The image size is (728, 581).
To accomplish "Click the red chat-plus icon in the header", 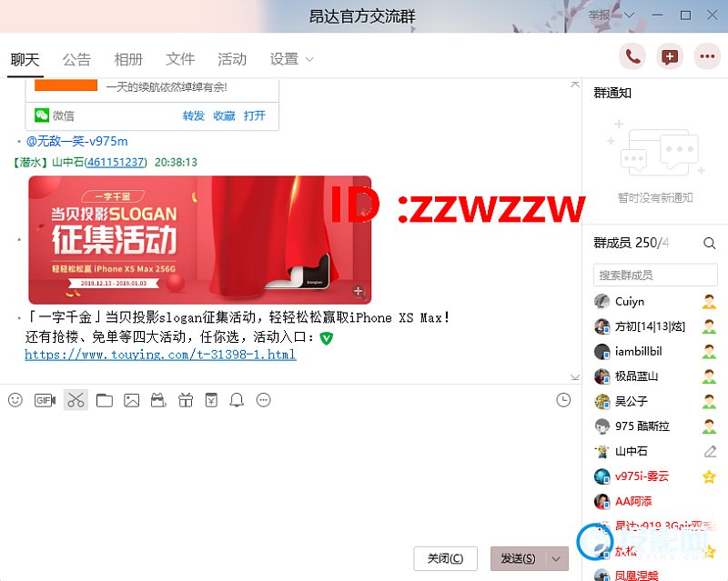I will [x=670, y=57].
